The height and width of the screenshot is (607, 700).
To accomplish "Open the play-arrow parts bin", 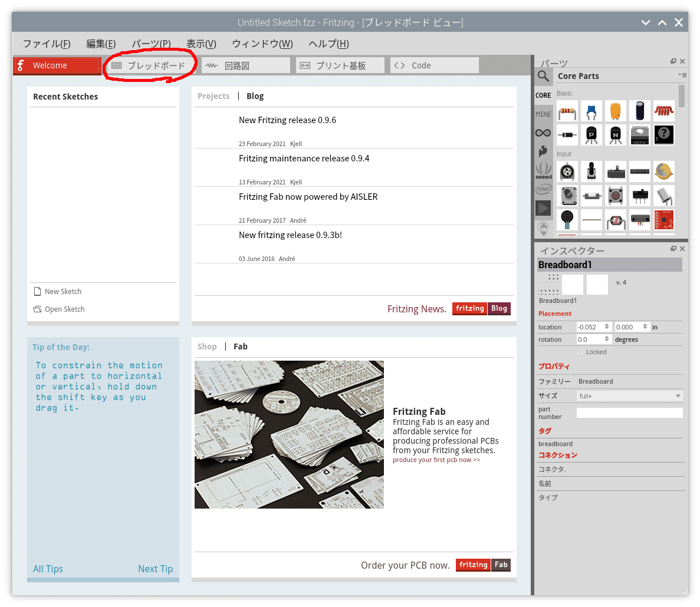I will click(543, 208).
